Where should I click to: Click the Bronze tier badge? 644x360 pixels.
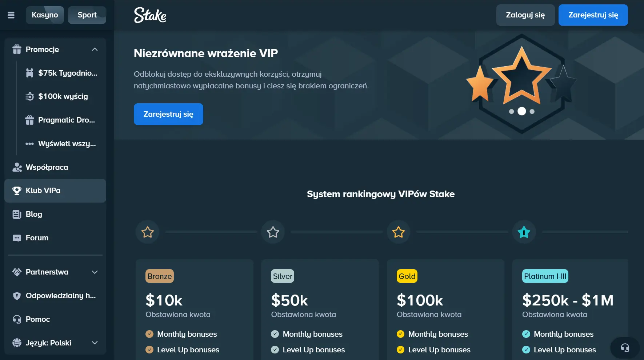160,276
